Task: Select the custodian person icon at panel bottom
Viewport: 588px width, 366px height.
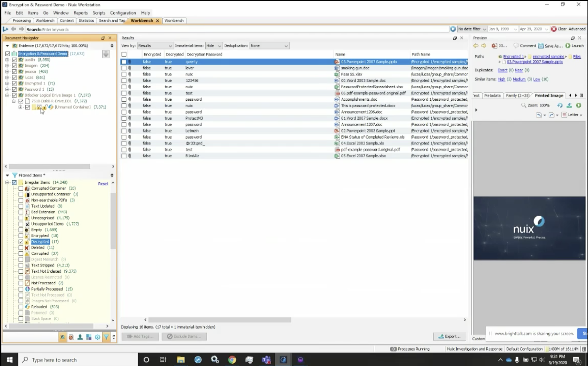Action: pyautogui.click(x=80, y=337)
